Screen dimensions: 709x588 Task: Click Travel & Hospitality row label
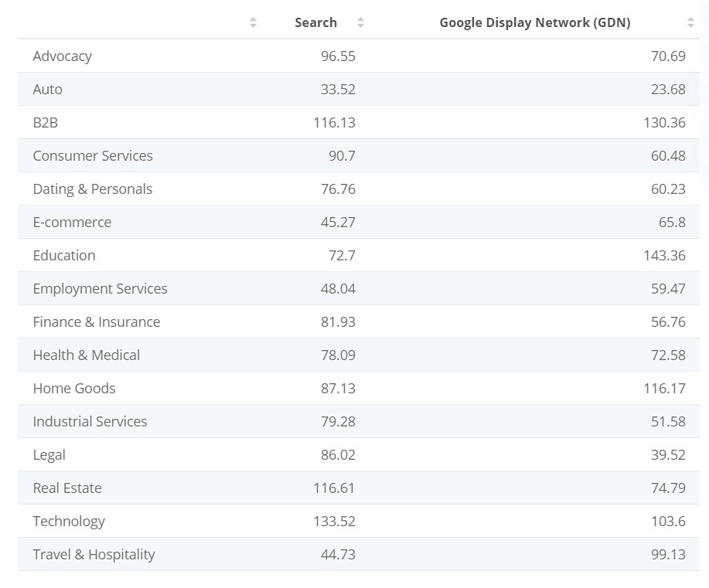pyautogui.click(x=94, y=554)
